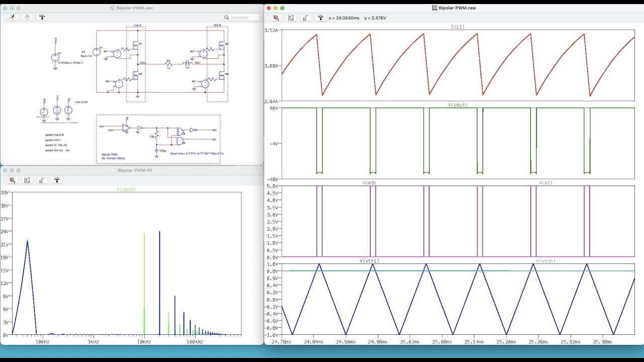The width and height of the screenshot is (644, 362).
Task: Select the M1 MOSFET in Leg A
Action: point(134,46)
